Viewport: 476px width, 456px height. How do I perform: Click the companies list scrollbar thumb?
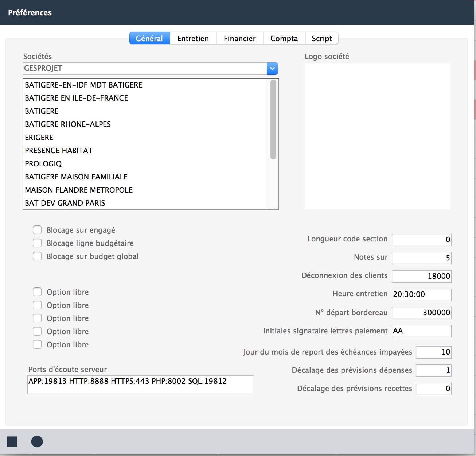(273, 120)
